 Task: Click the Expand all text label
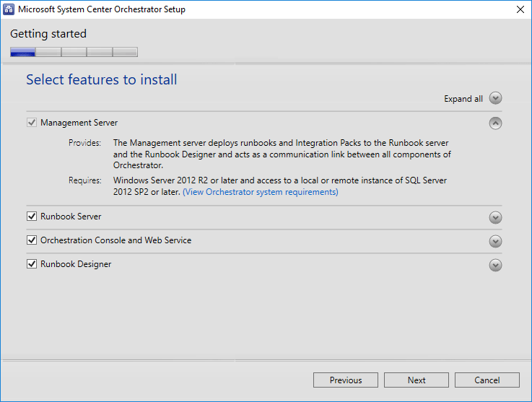pos(463,99)
